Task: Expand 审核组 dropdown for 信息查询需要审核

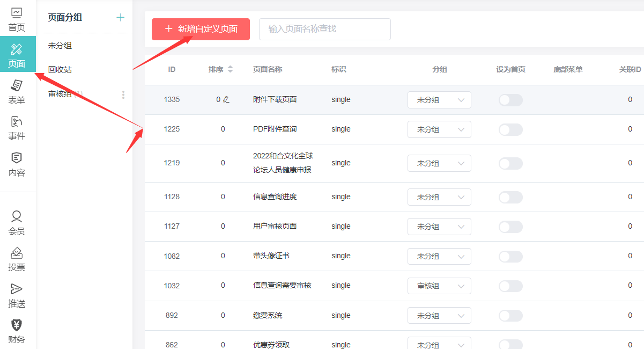Action: (439, 286)
